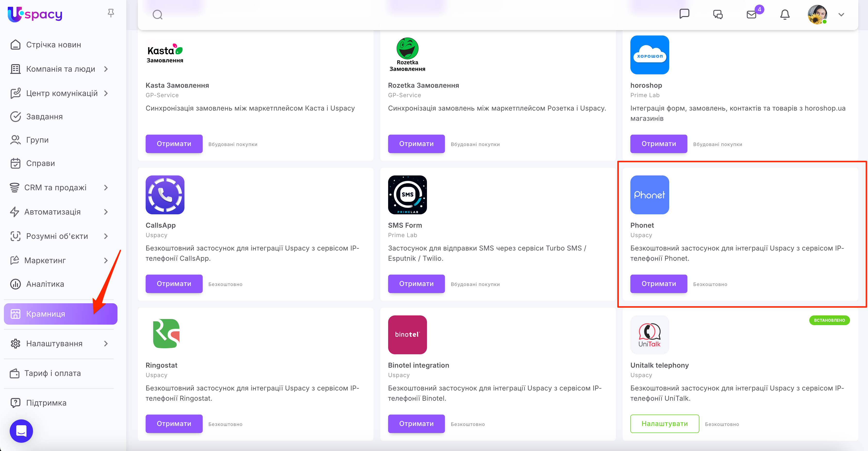Viewport: 868px width, 451px height.
Task: Click the Uspacy logo
Action: (x=35, y=14)
